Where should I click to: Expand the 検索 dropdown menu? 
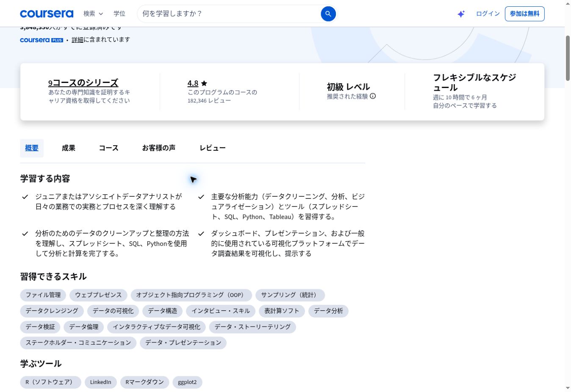tap(93, 14)
